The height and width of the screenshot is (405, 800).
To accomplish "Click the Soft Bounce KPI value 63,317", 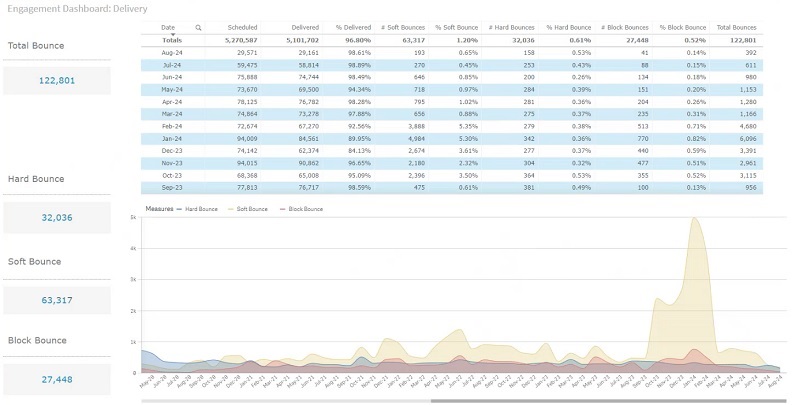I will 57,300.
